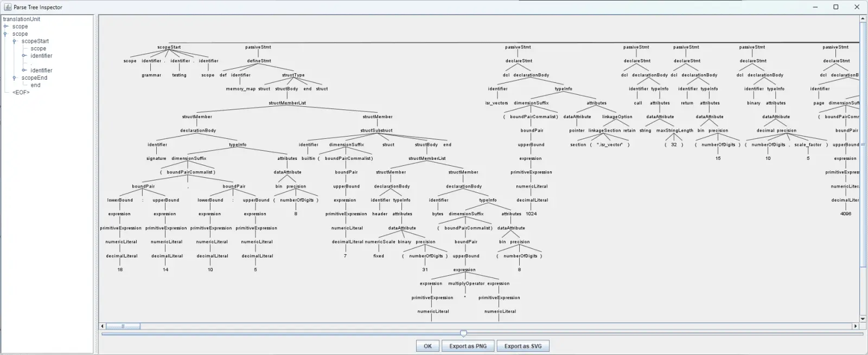
Task: Expand the second identifier under scopeStart
Action: click(x=24, y=70)
